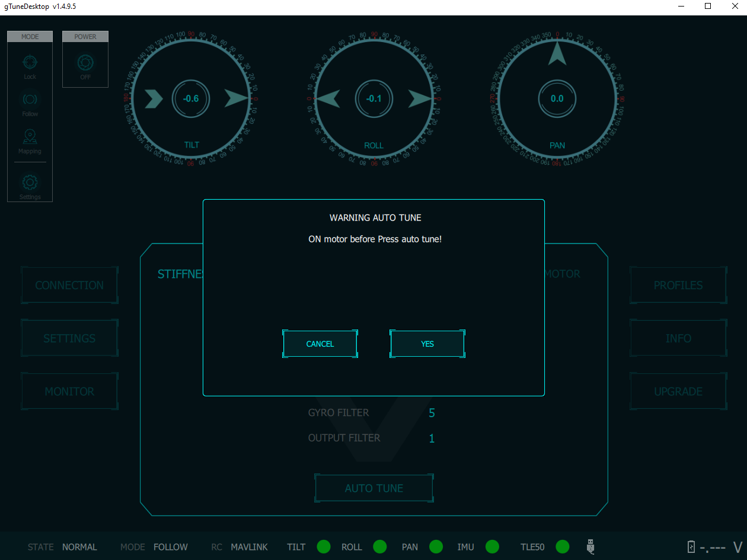Select the Follow mode icon
Viewport: 747px width, 560px height.
[30, 99]
